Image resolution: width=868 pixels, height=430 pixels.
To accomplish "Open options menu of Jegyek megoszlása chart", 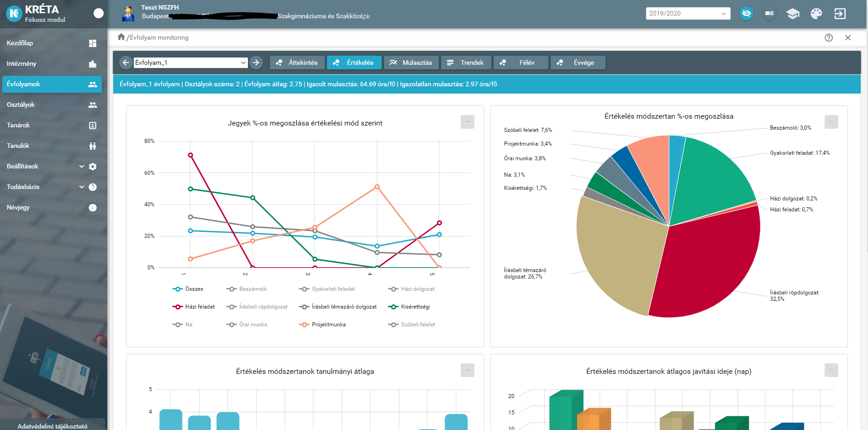I will pyautogui.click(x=468, y=122).
